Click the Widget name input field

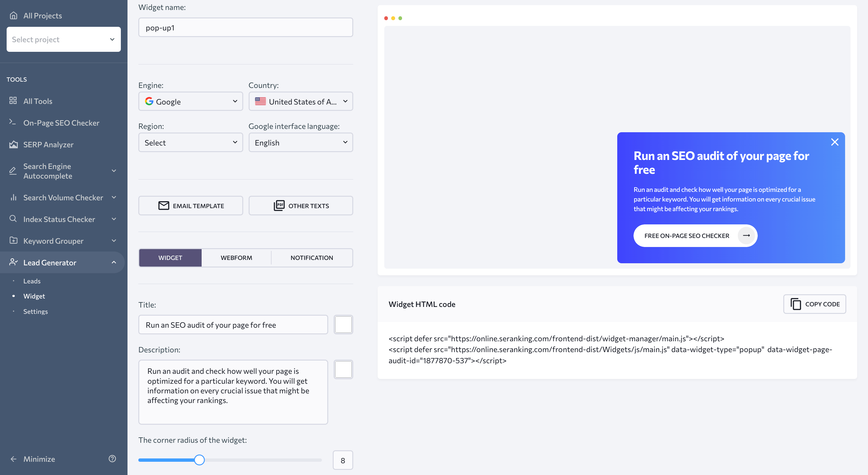point(245,27)
